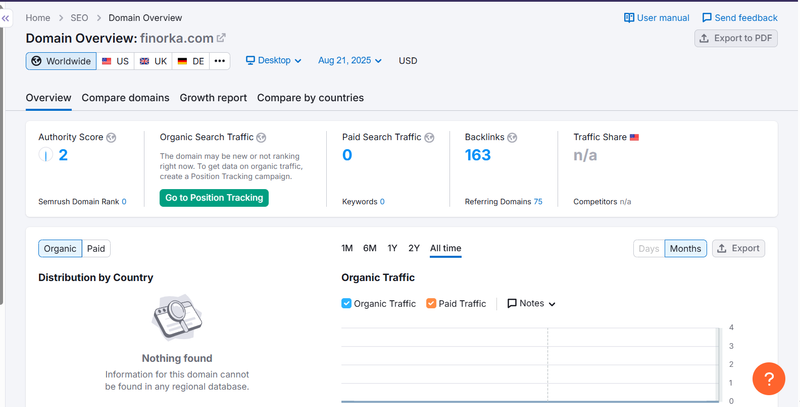The width and height of the screenshot is (800, 407).
Task: Click the Traffic Share n/a value
Action: point(585,155)
